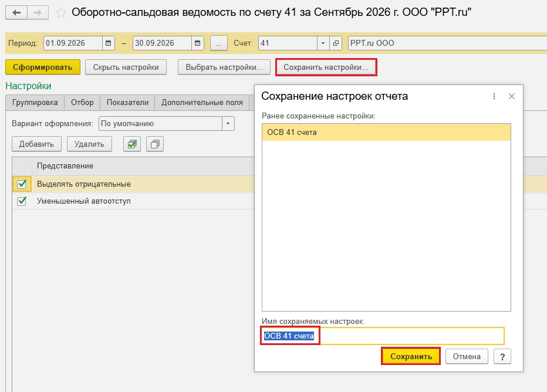Click the Счет field containing 41
This screenshot has height=392, width=547.
[288, 43]
